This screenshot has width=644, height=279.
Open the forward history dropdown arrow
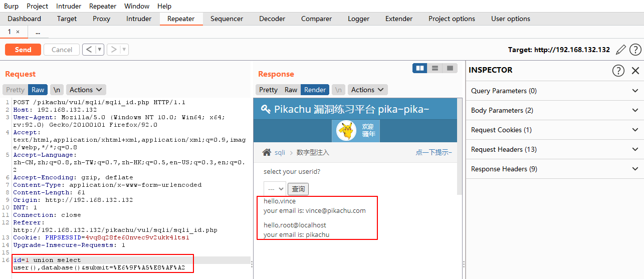[124, 50]
